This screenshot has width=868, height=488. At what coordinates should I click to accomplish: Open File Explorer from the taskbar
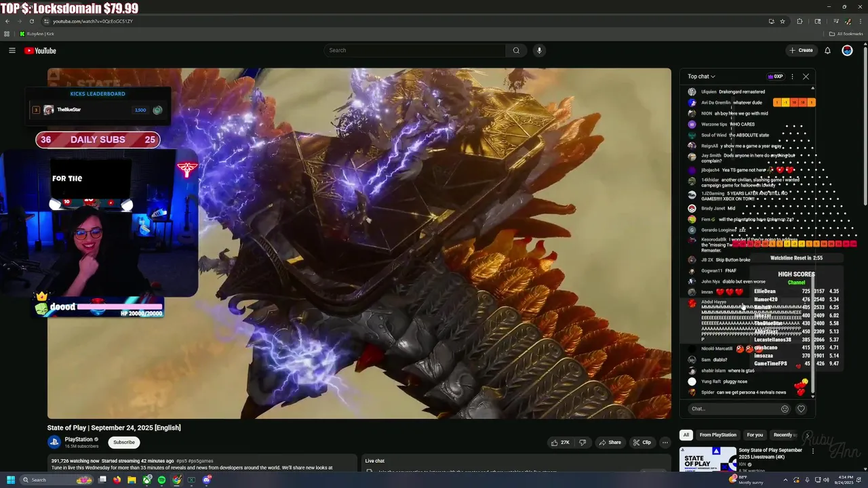coord(132,480)
